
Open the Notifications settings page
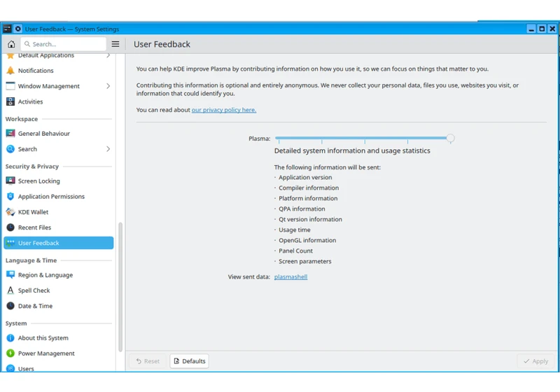coord(59,70)
